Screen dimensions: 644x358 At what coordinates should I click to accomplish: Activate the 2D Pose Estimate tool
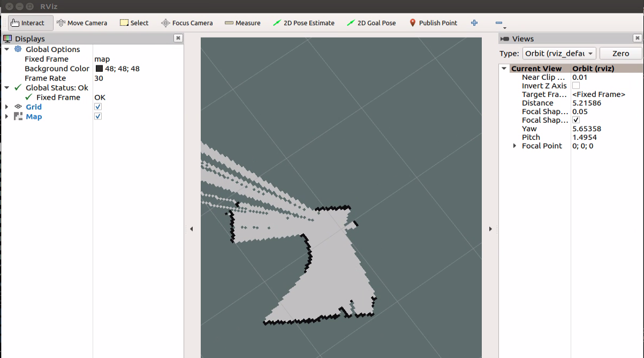[x=304, y=23]
